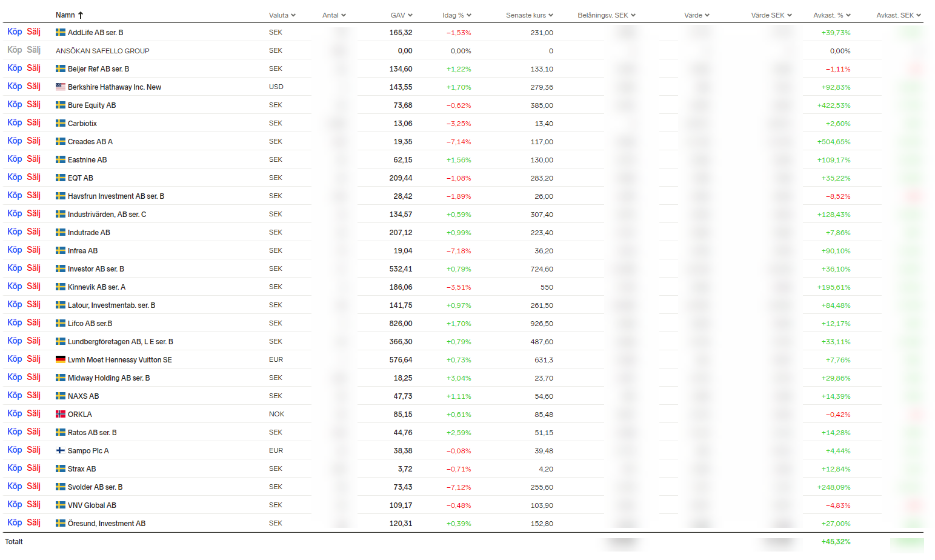935x560 pixels.
Task: Click the sort arrow next to Namn
Action: tap(81, 15)
